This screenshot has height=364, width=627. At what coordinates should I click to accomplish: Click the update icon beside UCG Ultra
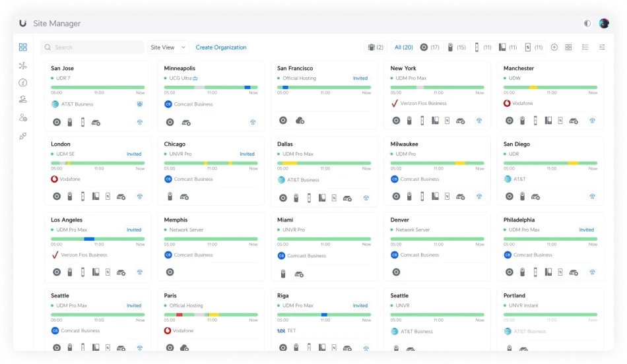tap(195, 78)
